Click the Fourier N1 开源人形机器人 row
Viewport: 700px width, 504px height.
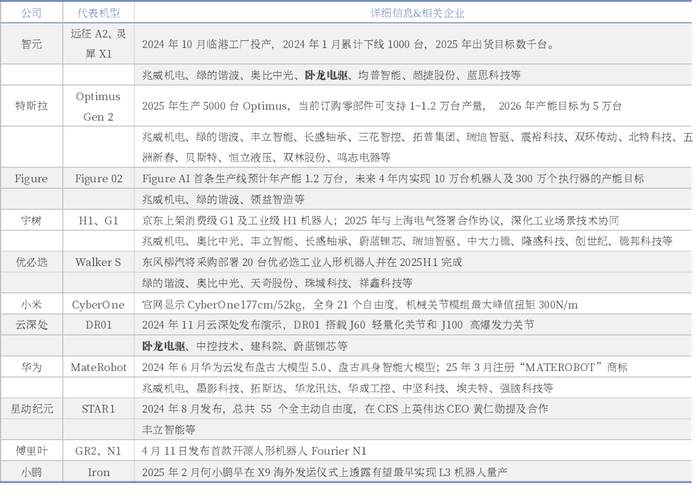pyautogui.click(x=412, y=451)
